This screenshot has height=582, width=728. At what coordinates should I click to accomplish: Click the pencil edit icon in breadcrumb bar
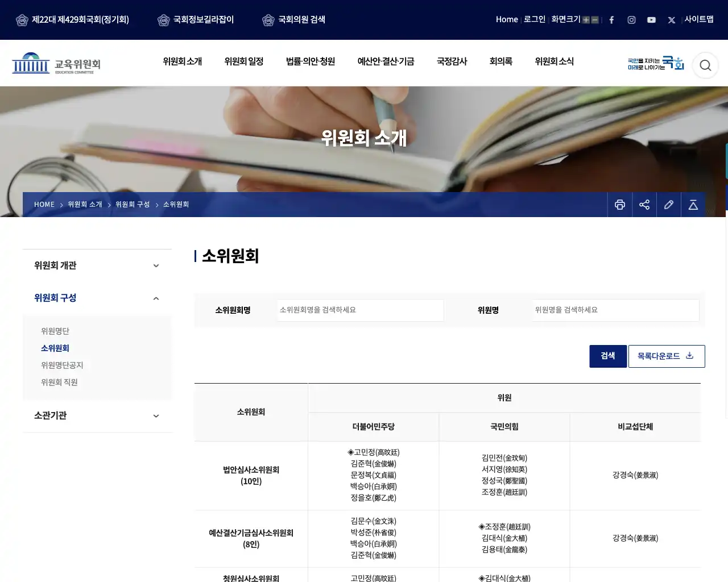coord(669,205)
